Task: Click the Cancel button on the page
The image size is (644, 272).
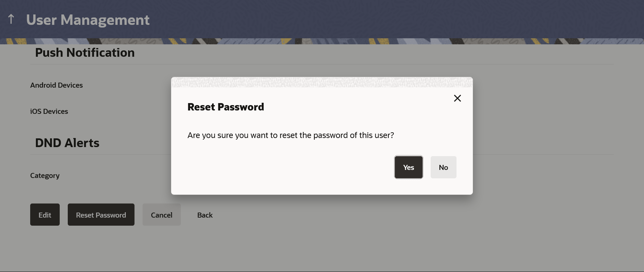Action: [162, 215]
